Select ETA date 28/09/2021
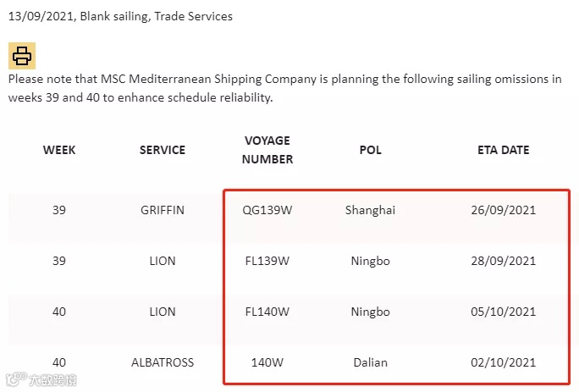579x392 pixels. (x=503, y=261)
